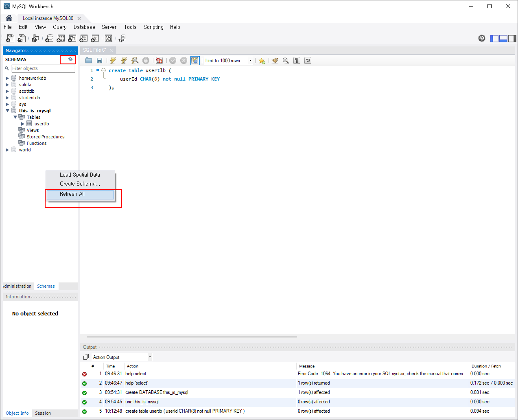
Task: Run EXPLAIN on statement icon
Action: (x=135, y=61)
